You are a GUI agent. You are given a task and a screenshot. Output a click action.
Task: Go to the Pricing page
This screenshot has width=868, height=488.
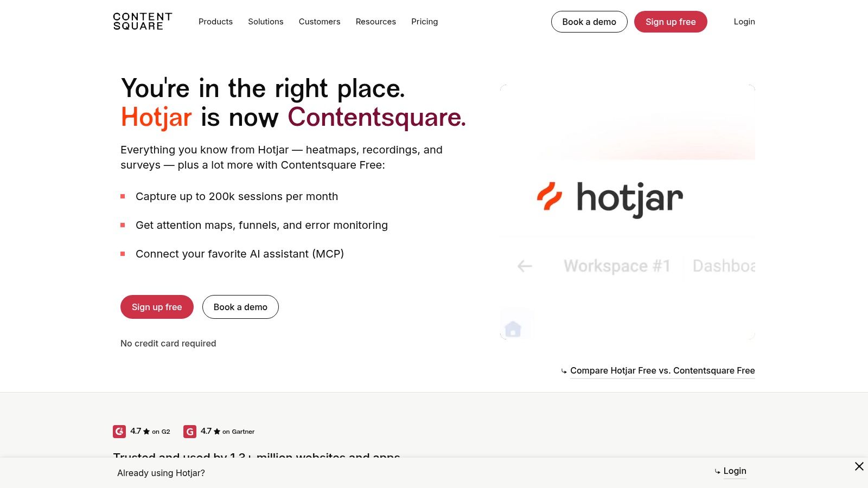coord(424,22)
